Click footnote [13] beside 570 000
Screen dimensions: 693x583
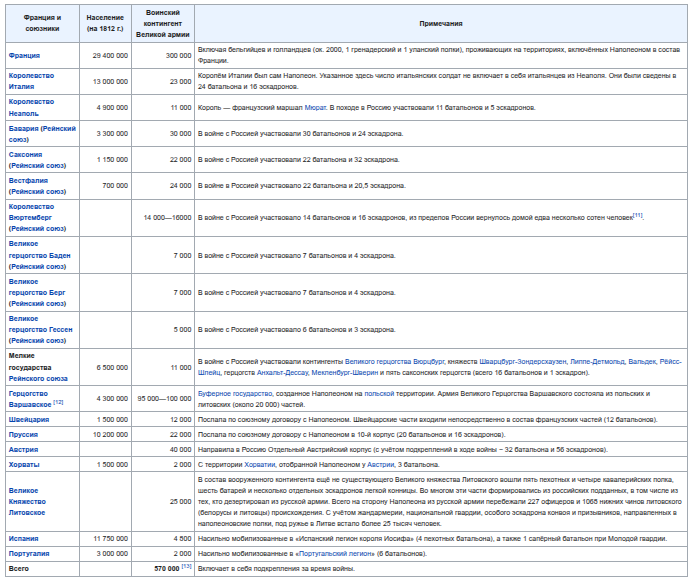(187, 566)
